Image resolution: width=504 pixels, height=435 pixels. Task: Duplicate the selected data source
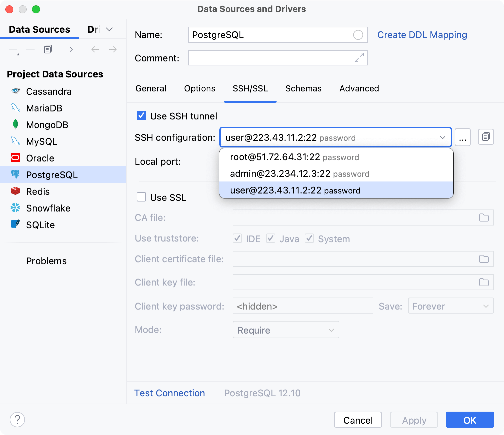[47, 49]
